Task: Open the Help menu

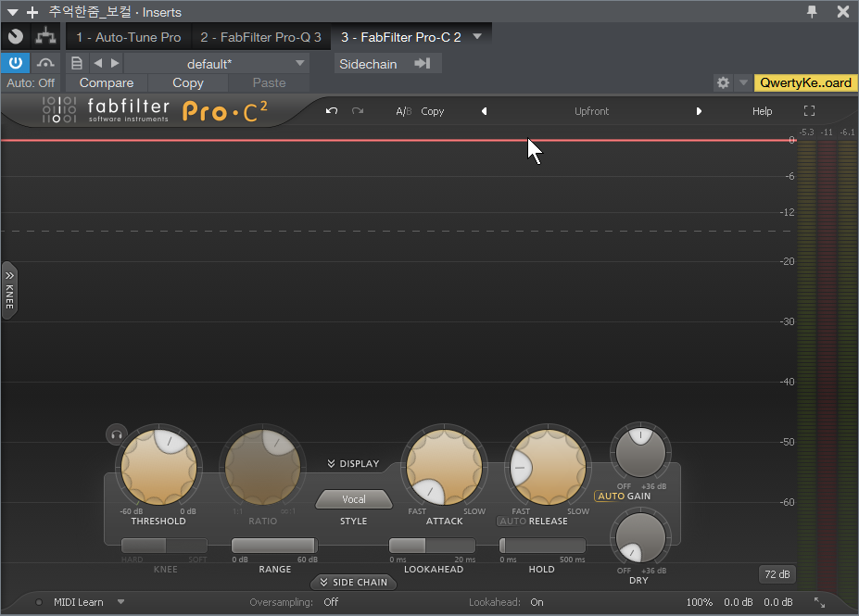Action: pyautogui.click(x=762, y=111)
